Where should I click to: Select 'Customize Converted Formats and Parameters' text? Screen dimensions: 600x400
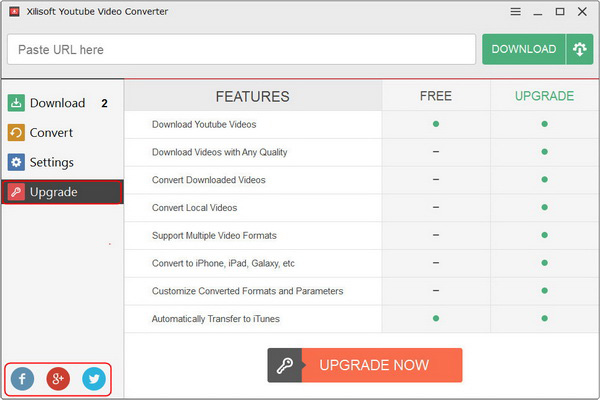coord(247,291)
